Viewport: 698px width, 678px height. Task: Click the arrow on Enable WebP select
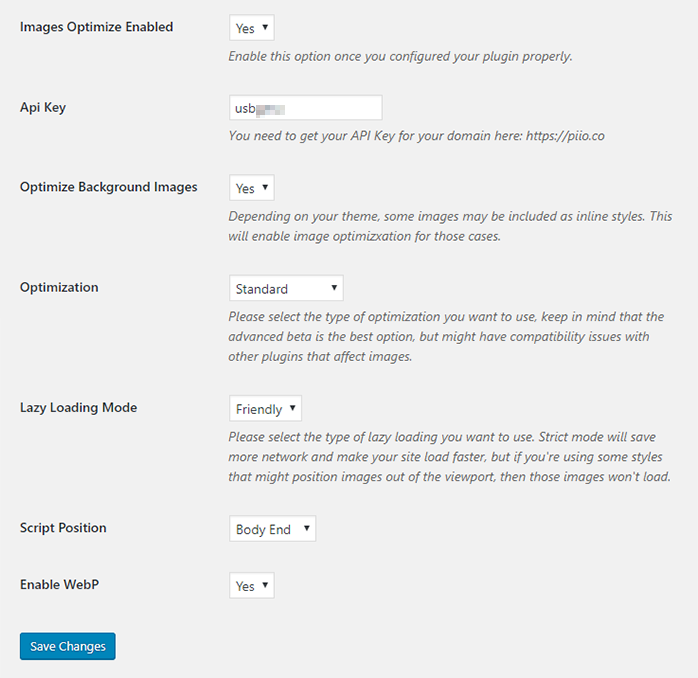click(265, 585)
